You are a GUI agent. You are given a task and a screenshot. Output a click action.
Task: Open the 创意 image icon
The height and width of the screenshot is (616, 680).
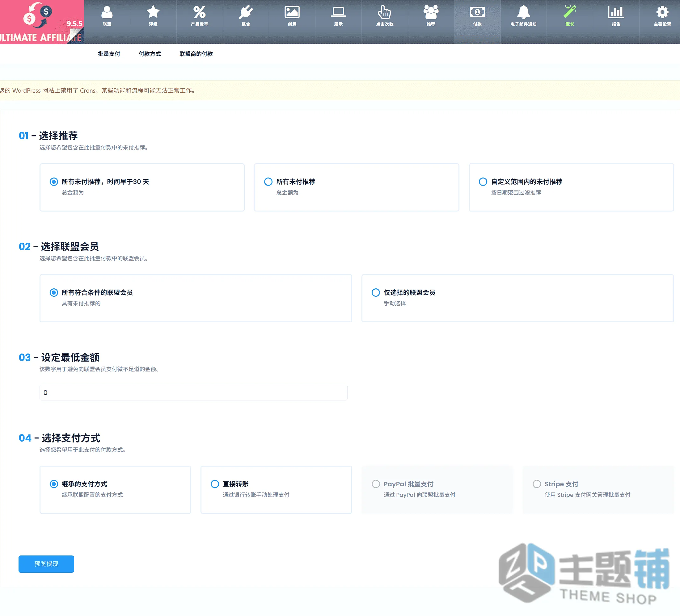(x=292, y=12)
